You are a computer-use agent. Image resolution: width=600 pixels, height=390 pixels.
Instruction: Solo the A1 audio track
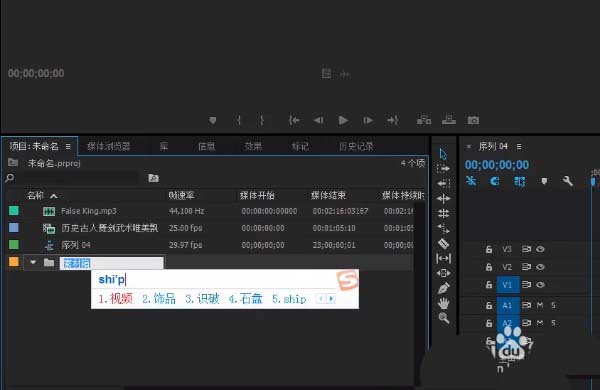(553, 305)
